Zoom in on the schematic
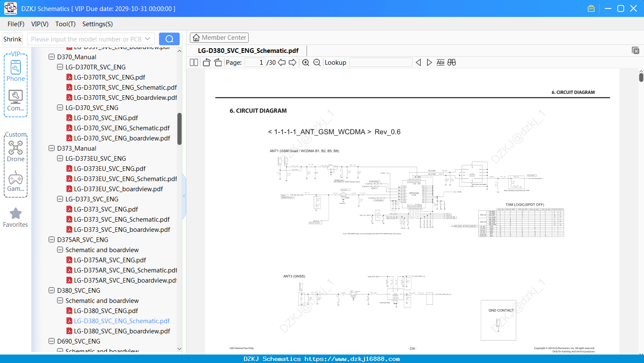The height and width of the screenshot is (363, 644). click(x=306, y=62)
